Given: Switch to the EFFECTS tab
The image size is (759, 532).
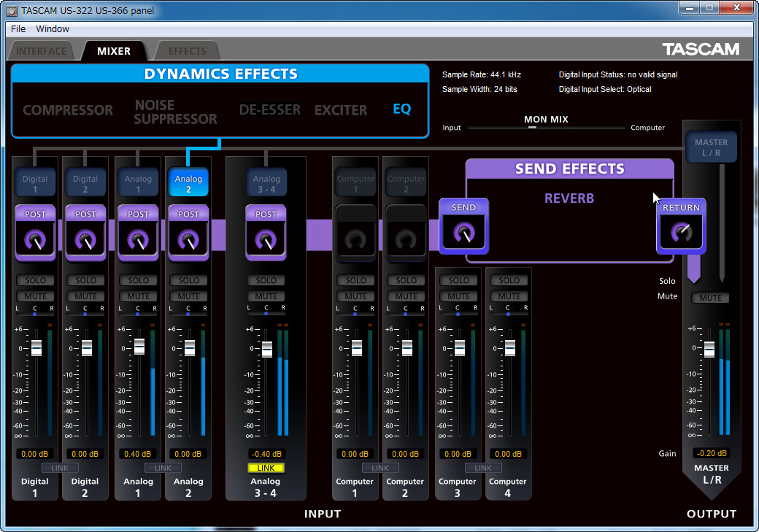Looking at the screenshot, I should pyautogui.click(x=188, y=51).
